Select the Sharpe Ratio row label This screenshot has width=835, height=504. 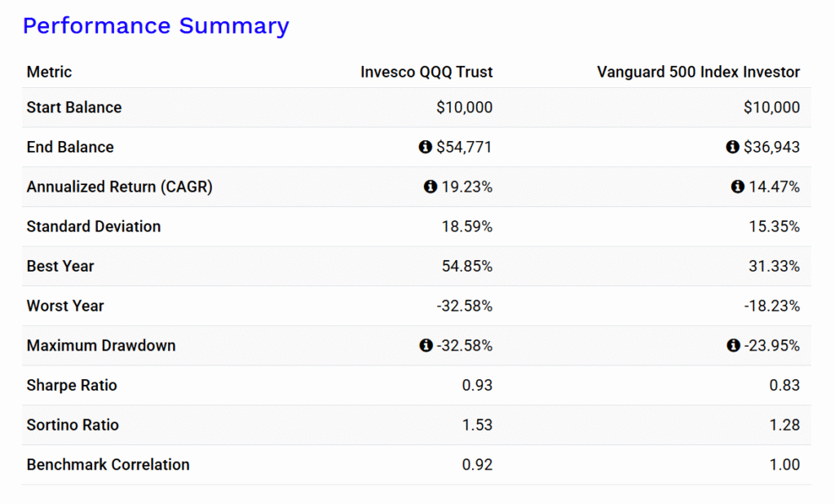click(x=72, y=385)
